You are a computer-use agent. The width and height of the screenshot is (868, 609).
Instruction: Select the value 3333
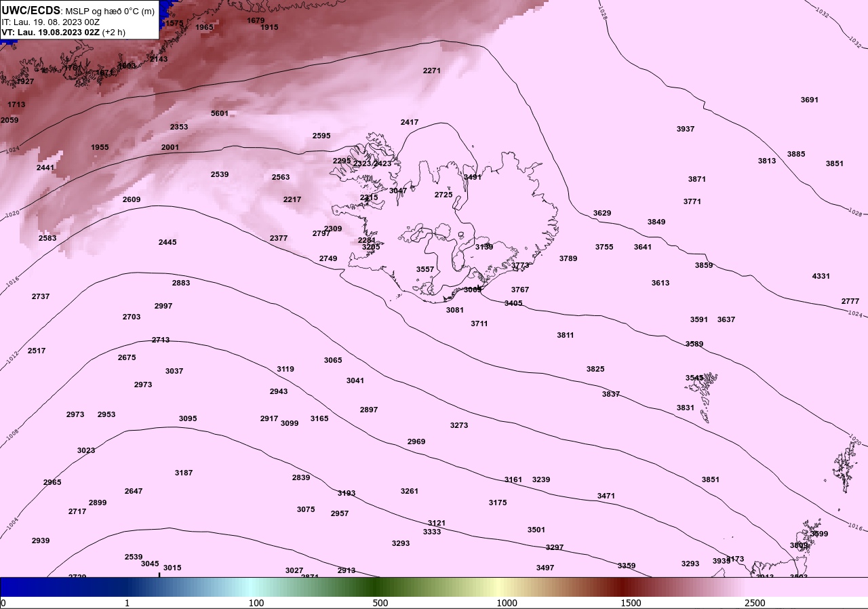point(432,532)
